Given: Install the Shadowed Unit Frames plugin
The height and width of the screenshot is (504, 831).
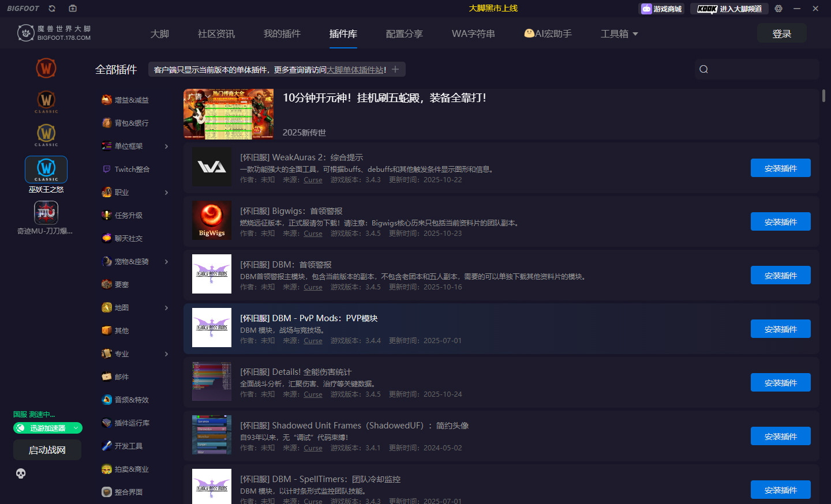Looking at the screenshot, I should [x=781, y=436].
